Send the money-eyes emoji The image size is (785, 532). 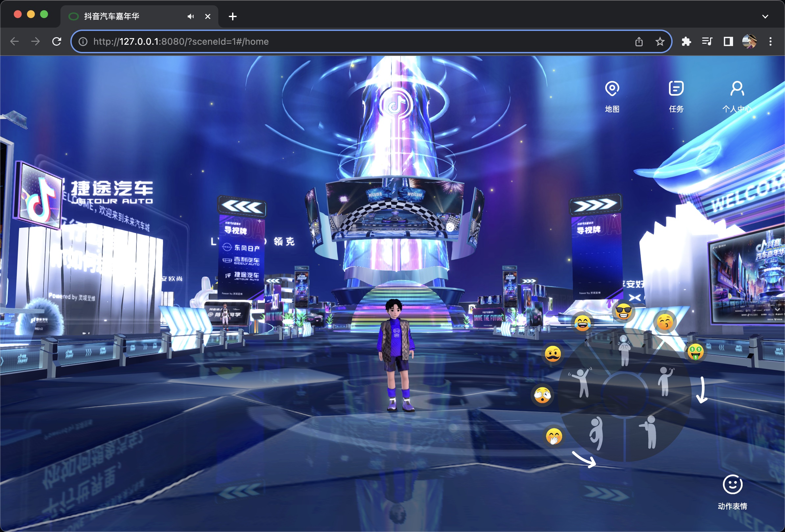[696, 352]
